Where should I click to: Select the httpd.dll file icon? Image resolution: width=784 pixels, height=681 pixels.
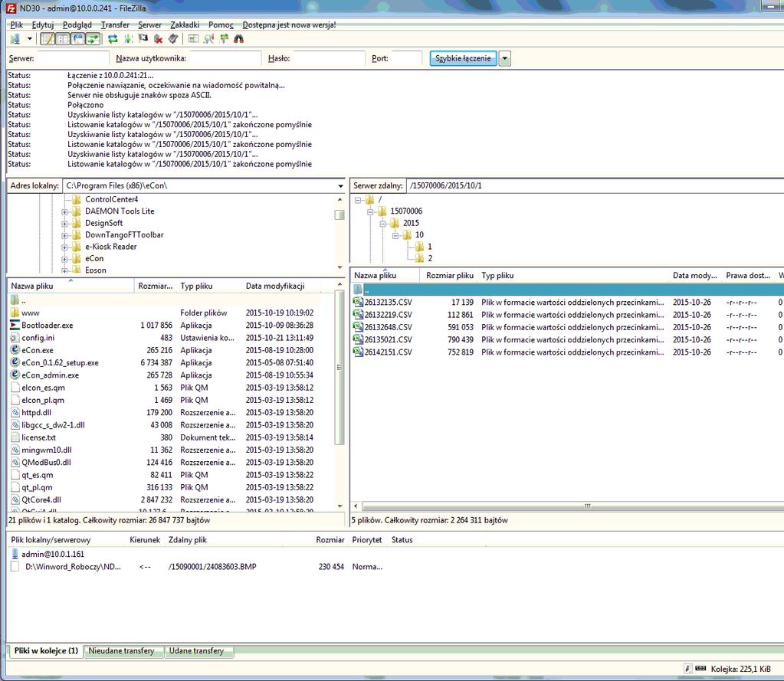pyautogui.click(x=15, y=412)
